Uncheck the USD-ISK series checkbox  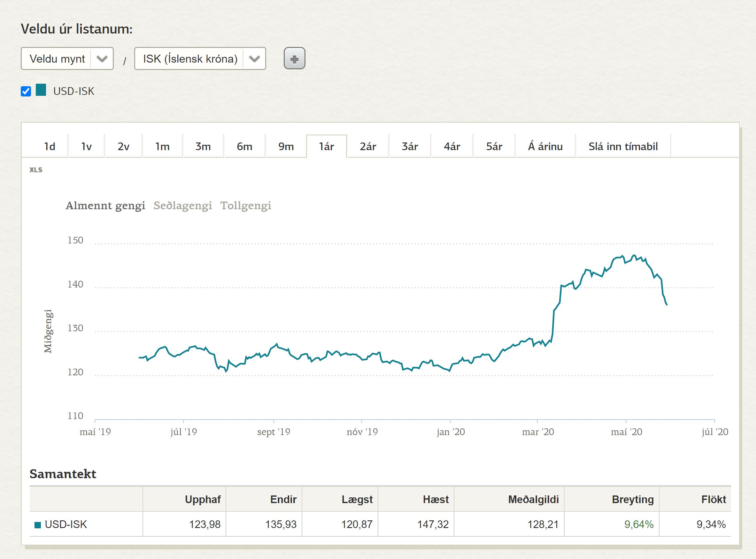point(26,91)
